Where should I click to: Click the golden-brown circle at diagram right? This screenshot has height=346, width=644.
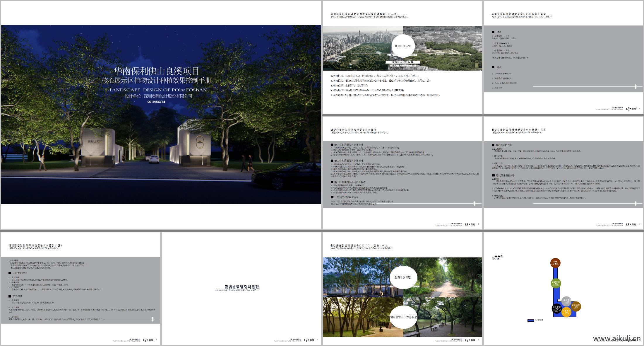(576, 306)
